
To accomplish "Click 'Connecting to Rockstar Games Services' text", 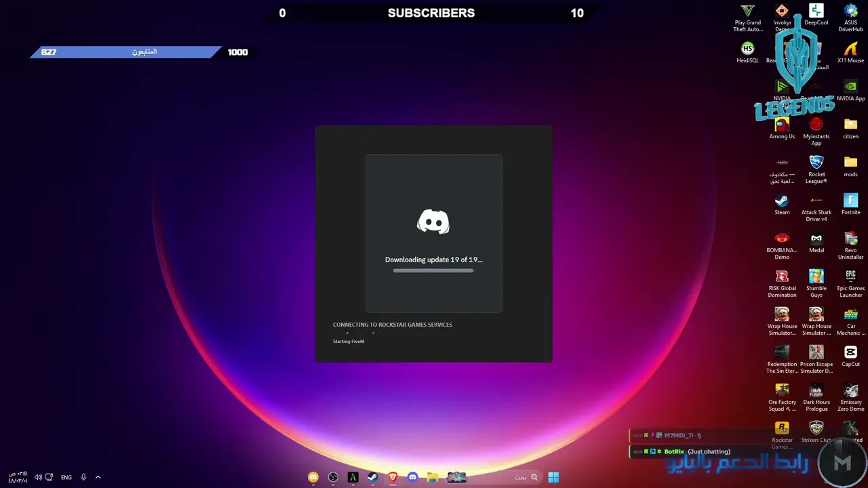I will click(x=393, y=325).
